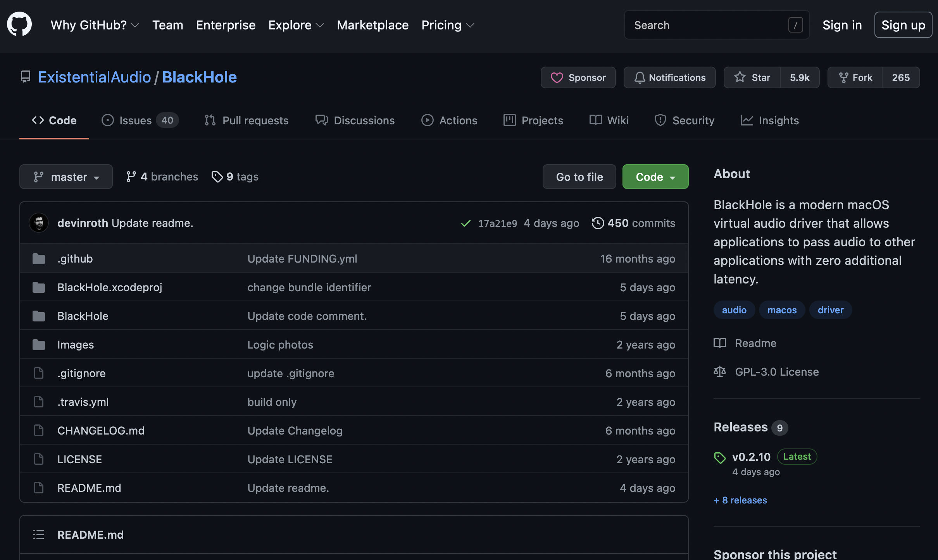The width and height of the screenshot is (938, 560).
Task: Open the change bundle identifier commit message
Action: (309, 287)
